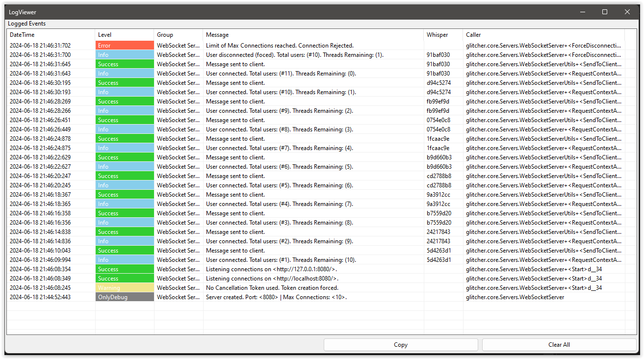
Task: Maximize the LogViewer window
Action: [x=605, y=12]
